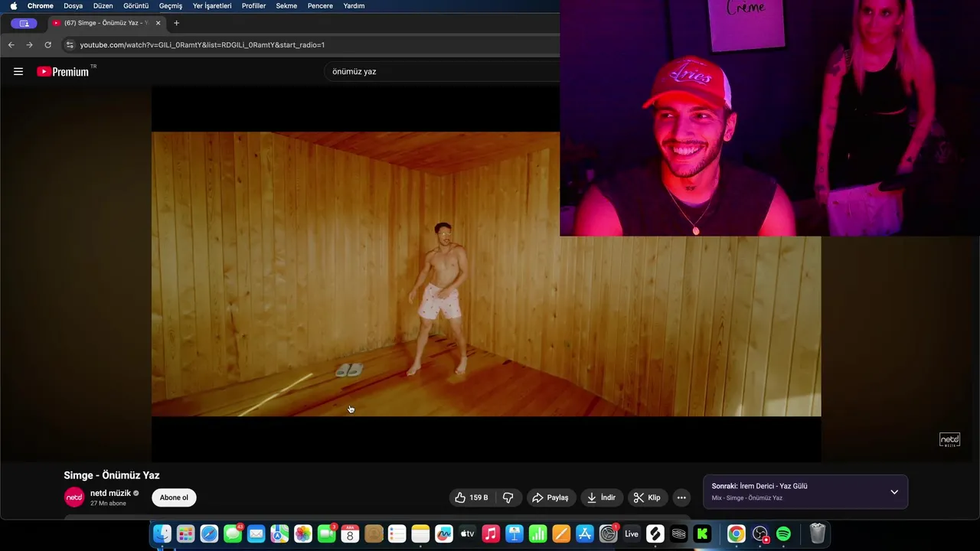Open Mail from the dock
Viewport: 980px width, 551px height.
[x=256, y=533]
